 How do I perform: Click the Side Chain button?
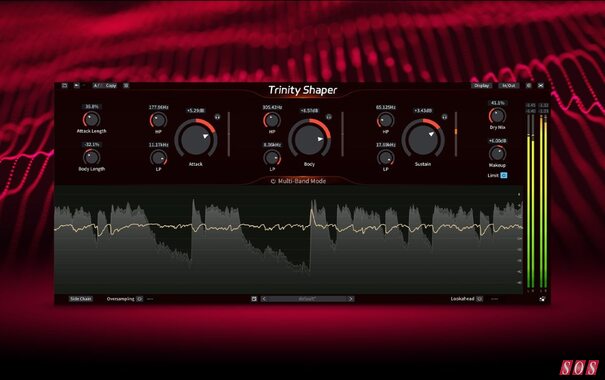[x=81, y=299]
